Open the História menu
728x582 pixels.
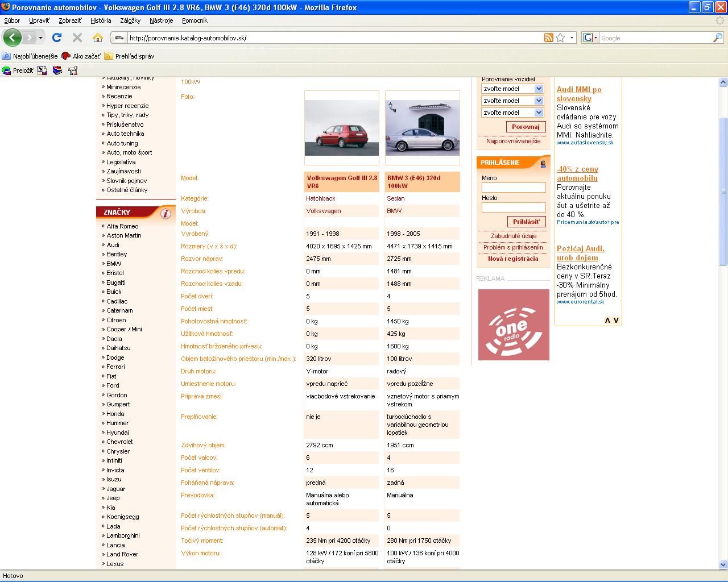click(101, 20)
